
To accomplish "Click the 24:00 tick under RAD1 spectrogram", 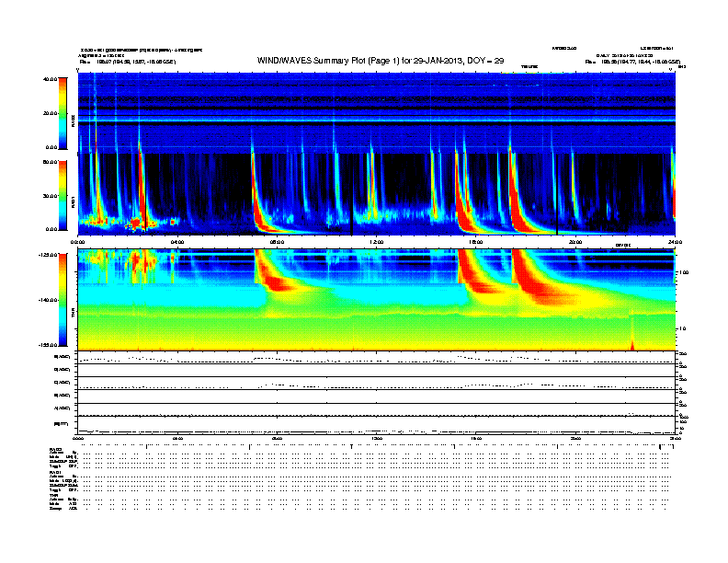I will click(675, 242).
